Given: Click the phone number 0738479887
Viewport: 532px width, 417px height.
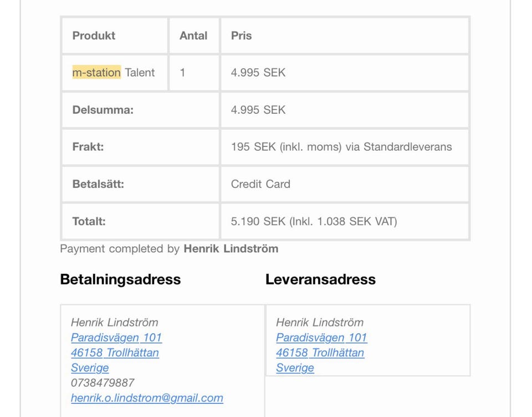Looking at the screenshot, I should tap(103, 383).
